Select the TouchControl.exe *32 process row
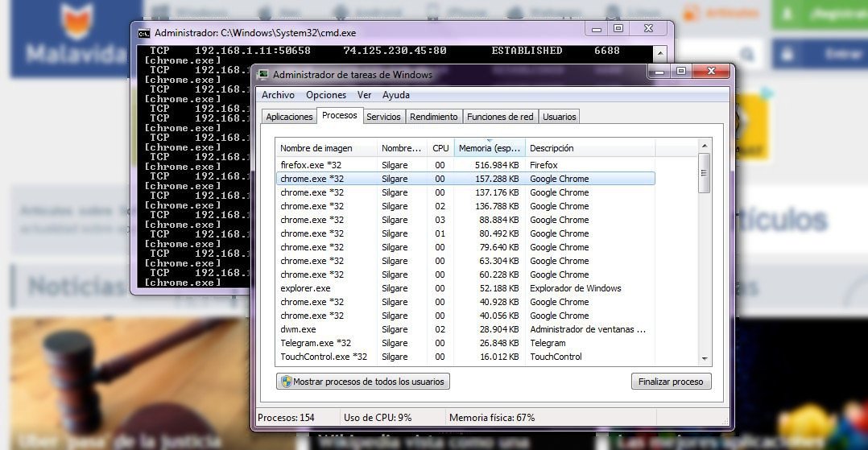The image size is (868, 450). [465, 357]
